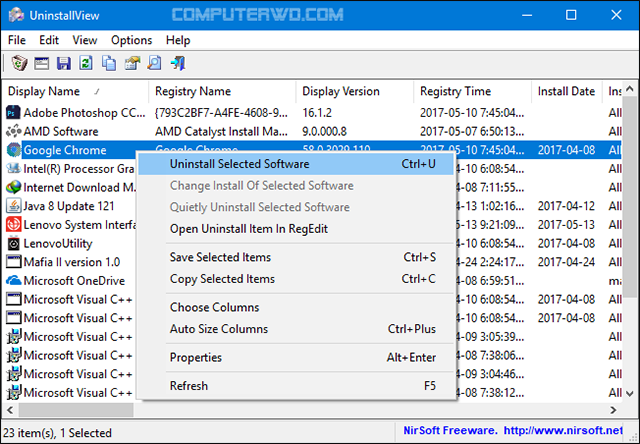Click the vertical scrollbar up arrow
Viewport: 640px width, 444px height.
[629, 89]
